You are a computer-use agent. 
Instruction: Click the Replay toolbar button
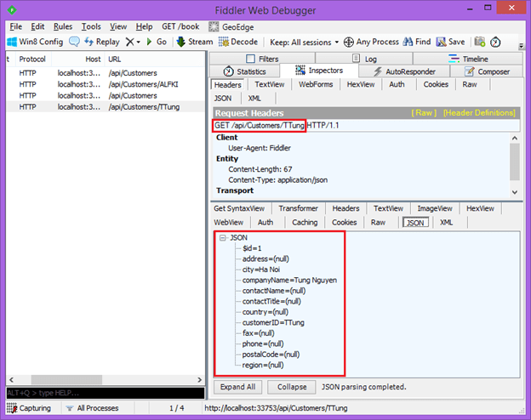(x=102, y=42)
